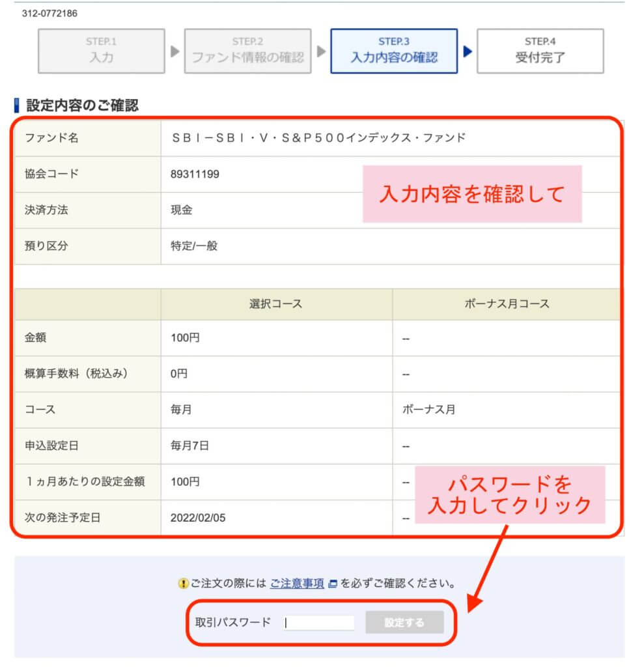Click the yellow caution icon before ご注文の際には
This screenshot has height=667, width=644.
click(183, 583)
